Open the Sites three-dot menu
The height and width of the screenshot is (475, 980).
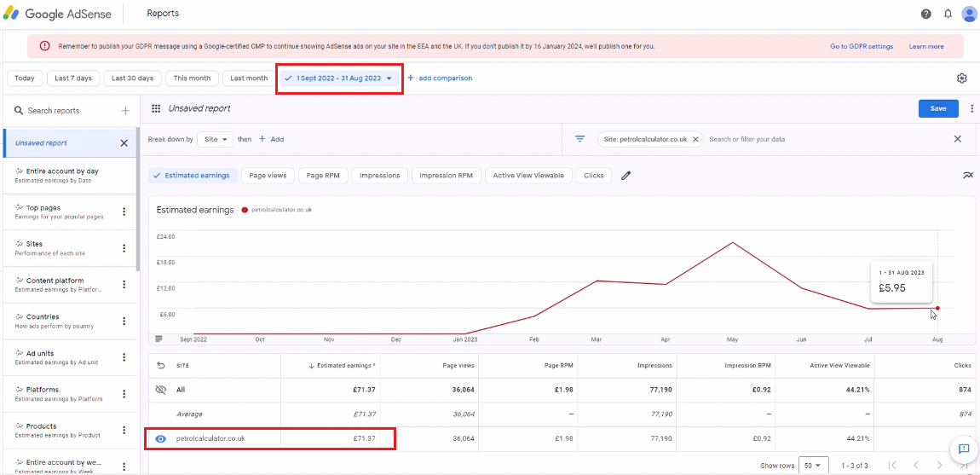pyautogui.click(x=124, y=248)
